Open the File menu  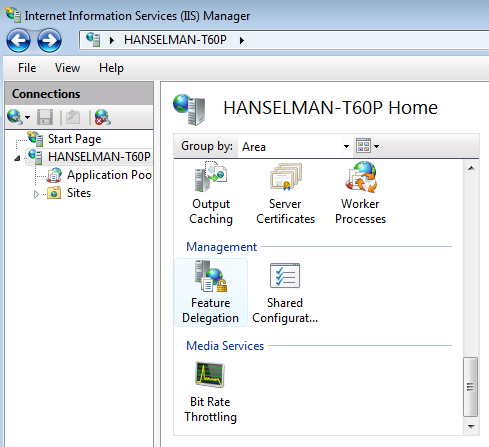click(x=27, y=68)
